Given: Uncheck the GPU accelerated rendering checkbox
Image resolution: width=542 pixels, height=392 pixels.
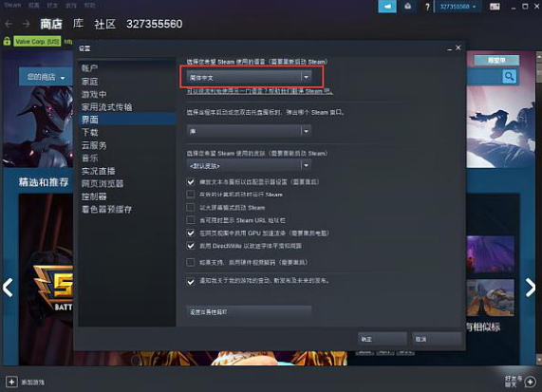Looking at the screenshot, I should tap(191, 233).
